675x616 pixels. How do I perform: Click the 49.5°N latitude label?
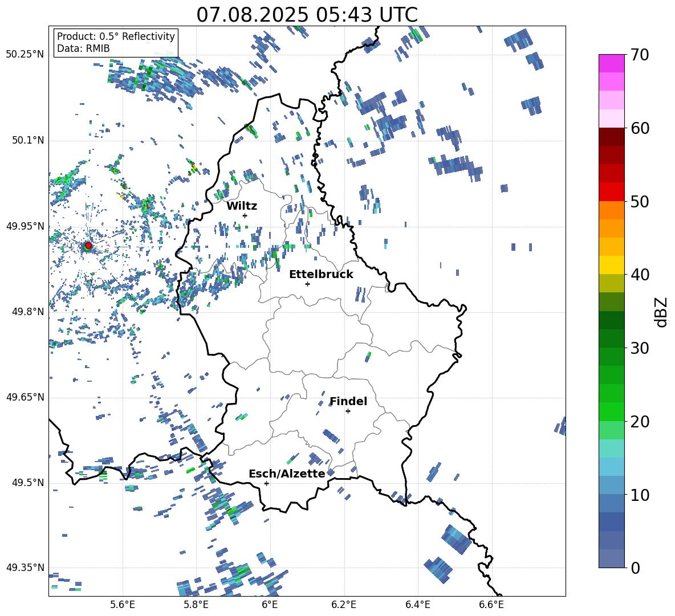(x=28, y=483)
